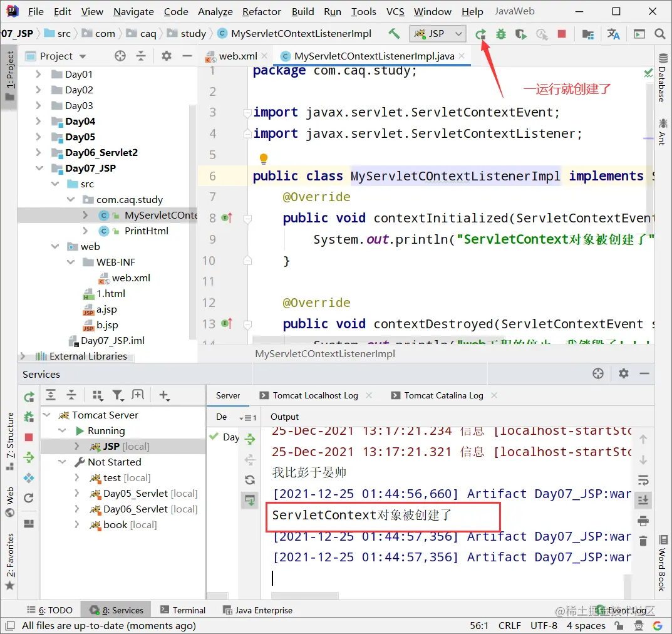Toggle tool windows icon in bottom-left corner
Screen dimensions: 672x634
10,625
